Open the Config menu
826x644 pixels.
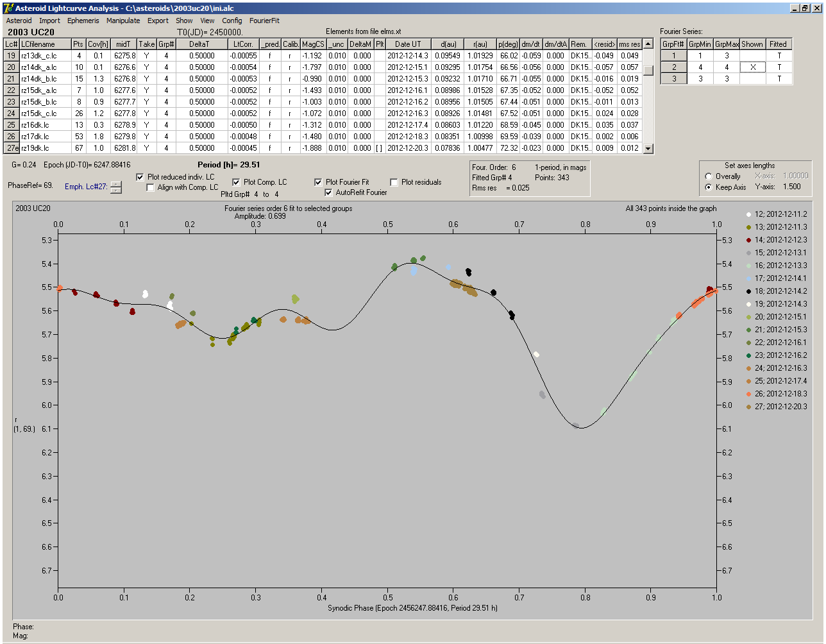tap(232, 21)
